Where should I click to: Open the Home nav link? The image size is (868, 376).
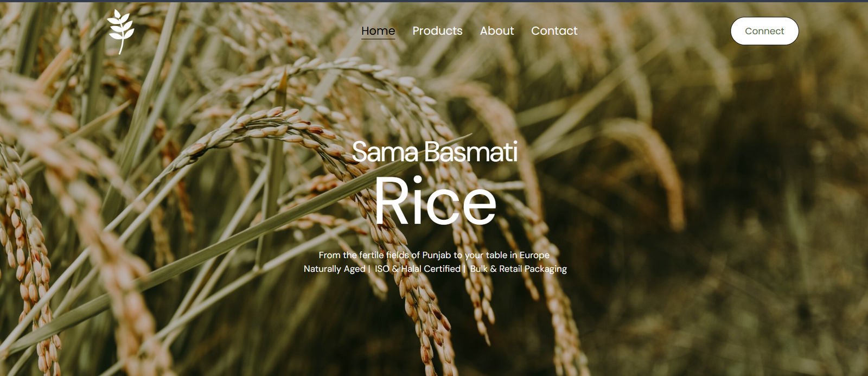coord(378,31)
